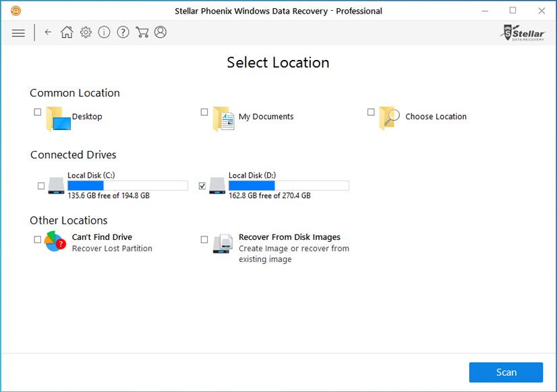557x392 pixels.
Task: Check the My Documents checkbox
Action: [204, 112]
